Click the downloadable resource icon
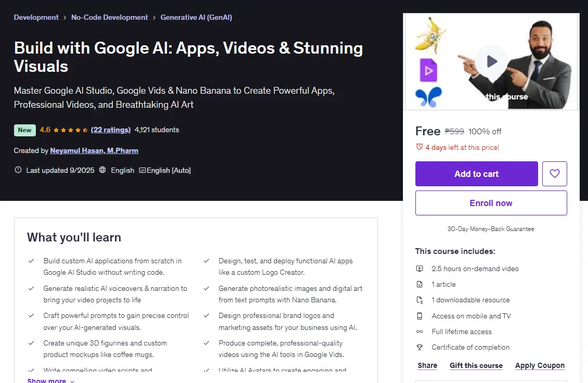 [420, 300]
